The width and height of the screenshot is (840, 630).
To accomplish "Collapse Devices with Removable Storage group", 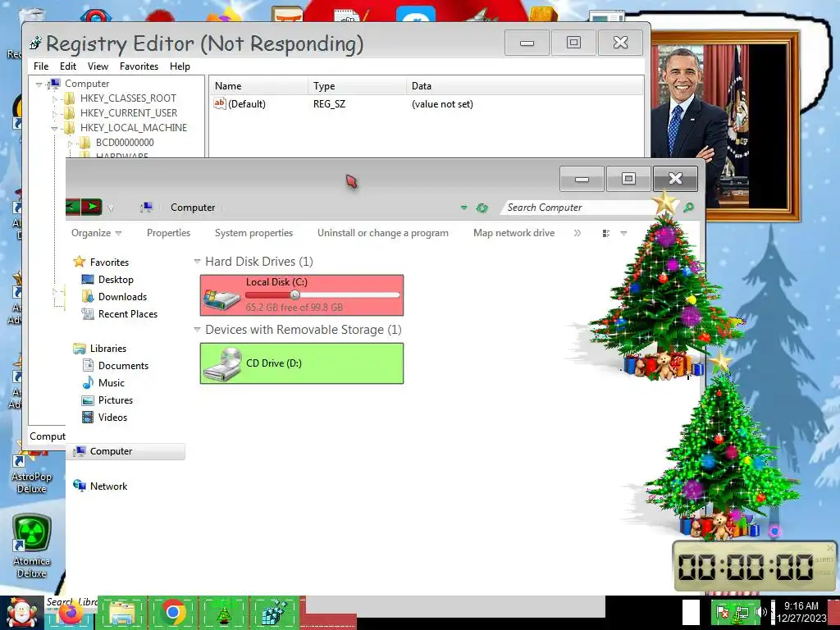I will [x=197, y=330].
